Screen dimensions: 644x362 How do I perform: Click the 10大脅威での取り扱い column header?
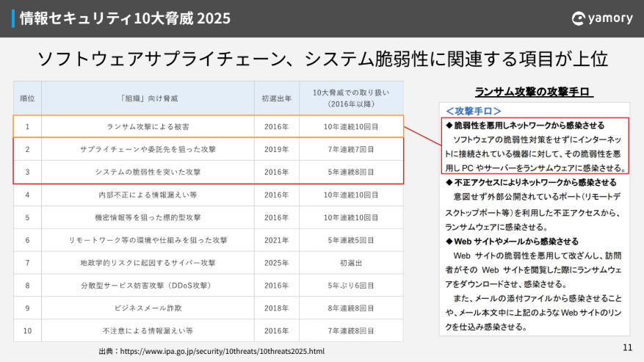coord(351,98)
